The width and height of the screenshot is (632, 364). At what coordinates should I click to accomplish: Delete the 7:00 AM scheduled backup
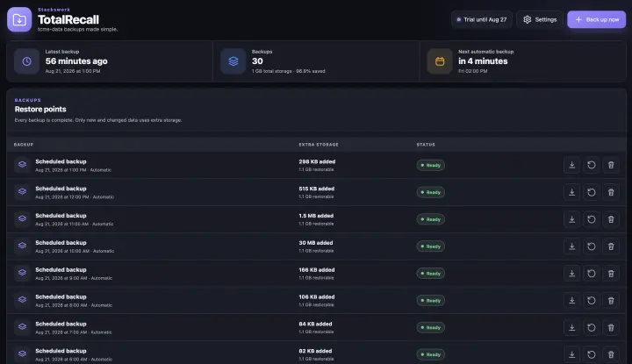tap(611, 327)
